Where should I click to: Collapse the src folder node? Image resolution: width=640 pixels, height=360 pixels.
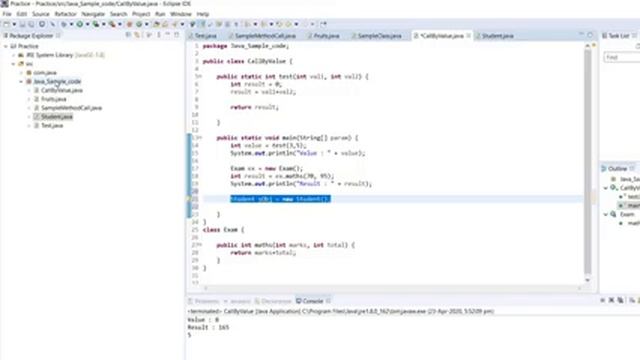[13, 64]
